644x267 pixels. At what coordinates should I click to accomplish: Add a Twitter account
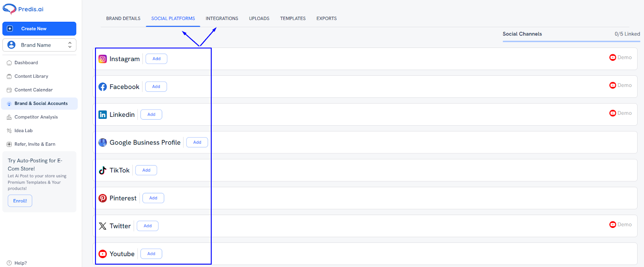point(148,226)
